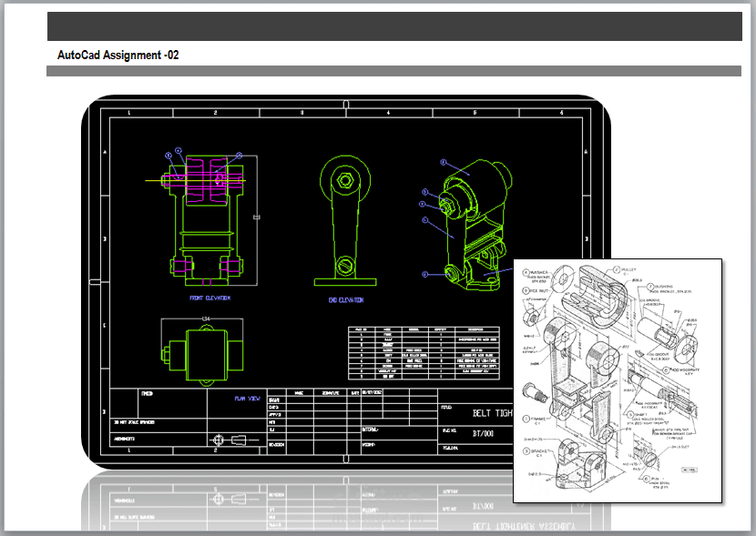This screenshot has height=536, width=756.
Task: Click balloon callout 2 labeled PULLEY
Action: [x=617, y=268]
